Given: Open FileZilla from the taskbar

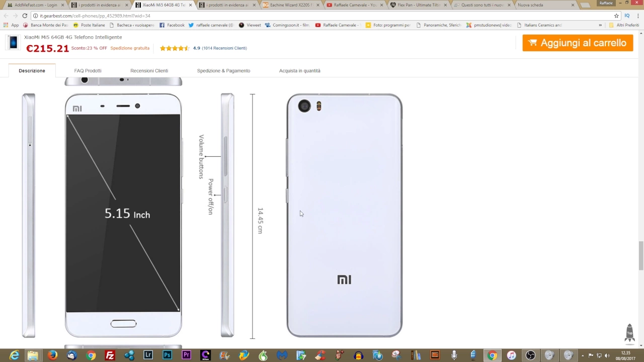Looking at the screenshot, I should tap(110, 355).
